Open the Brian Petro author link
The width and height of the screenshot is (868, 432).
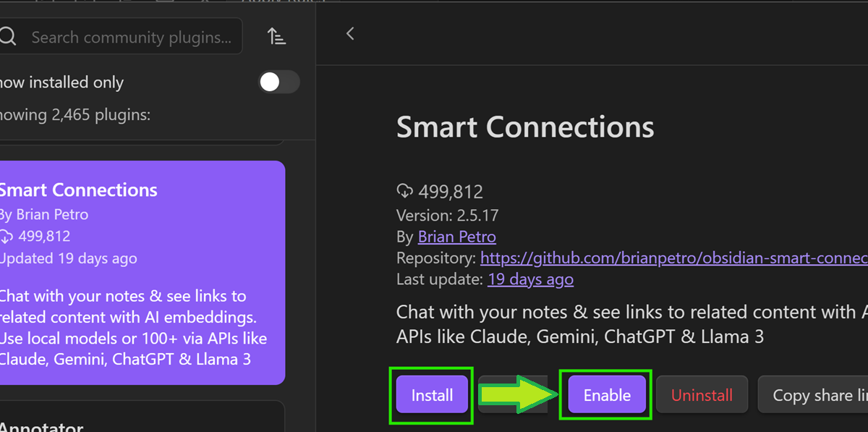pos(456,237)
